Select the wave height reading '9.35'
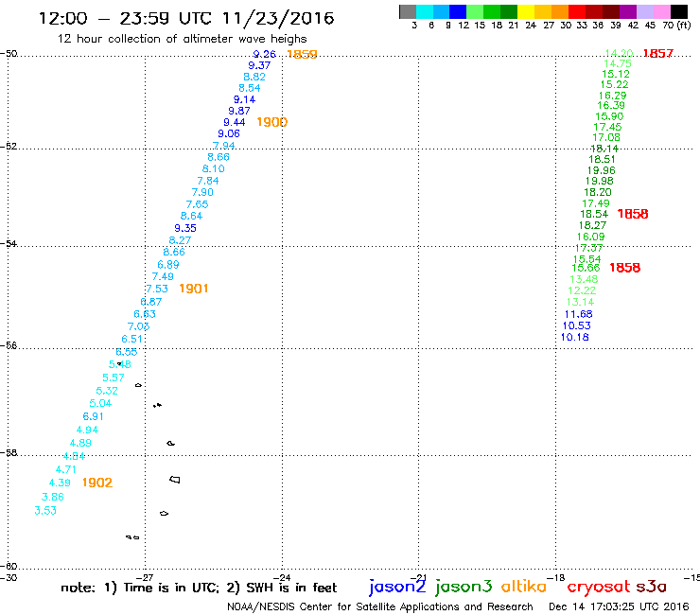The height and width of the screenshot is (615, 700). point(185,228)
